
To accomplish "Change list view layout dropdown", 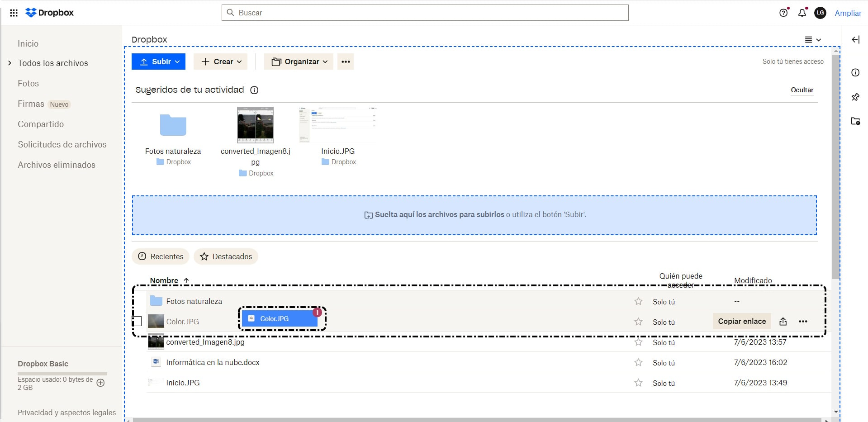I will click(813, 40).
